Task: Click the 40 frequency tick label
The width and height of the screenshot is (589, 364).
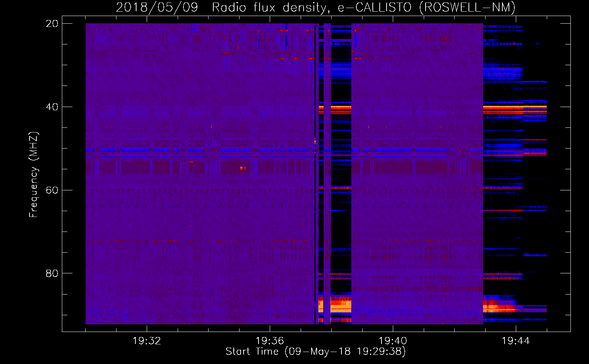Action: (52, 107)
